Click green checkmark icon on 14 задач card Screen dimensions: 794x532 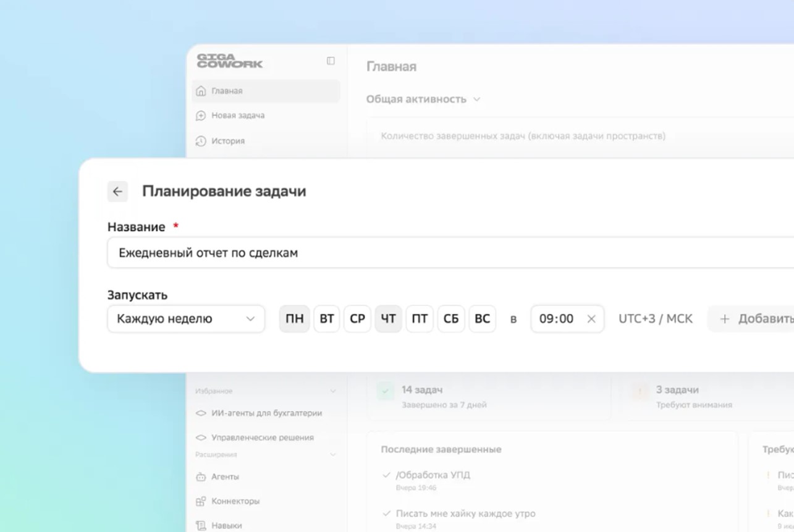pos(386,391)
